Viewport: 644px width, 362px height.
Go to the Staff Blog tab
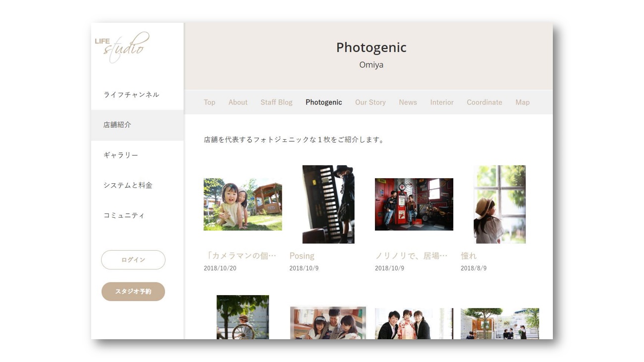coord(276,103)
